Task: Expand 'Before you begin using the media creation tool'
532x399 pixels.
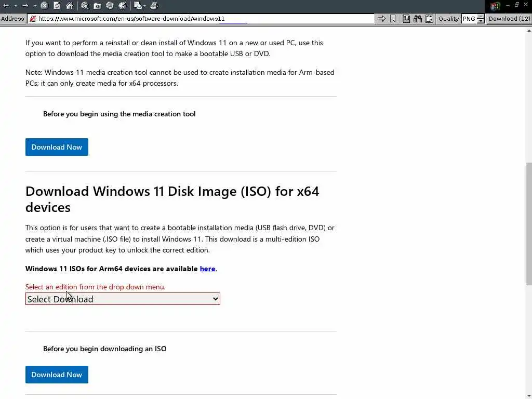Action: tap(119, 114)
